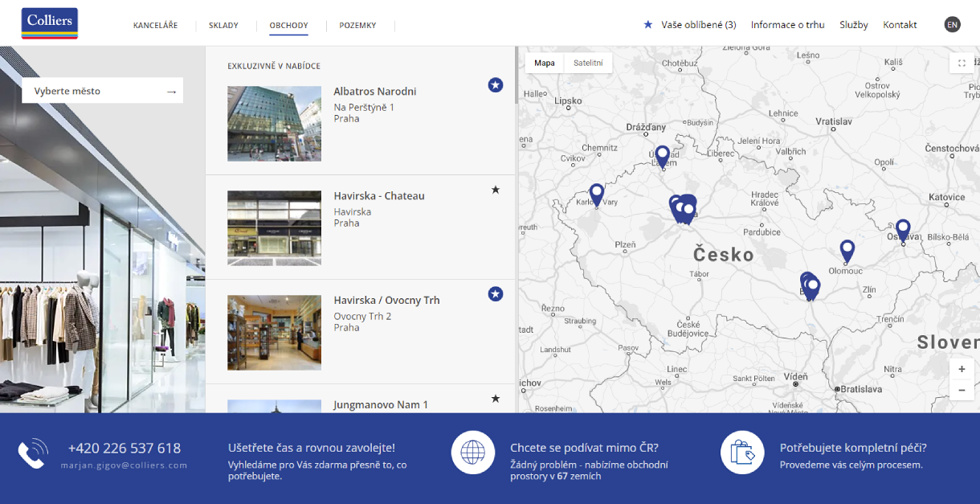Open the SKLADY menu item
Image resolution: width=980 pixels, height=504 pixels.
pyautogui.click(x=223, y=26)
